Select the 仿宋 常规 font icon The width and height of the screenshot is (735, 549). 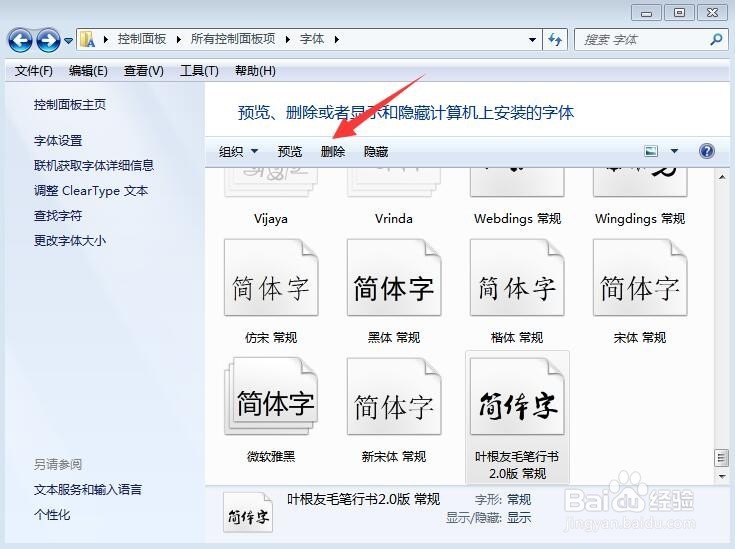[271, 278]
